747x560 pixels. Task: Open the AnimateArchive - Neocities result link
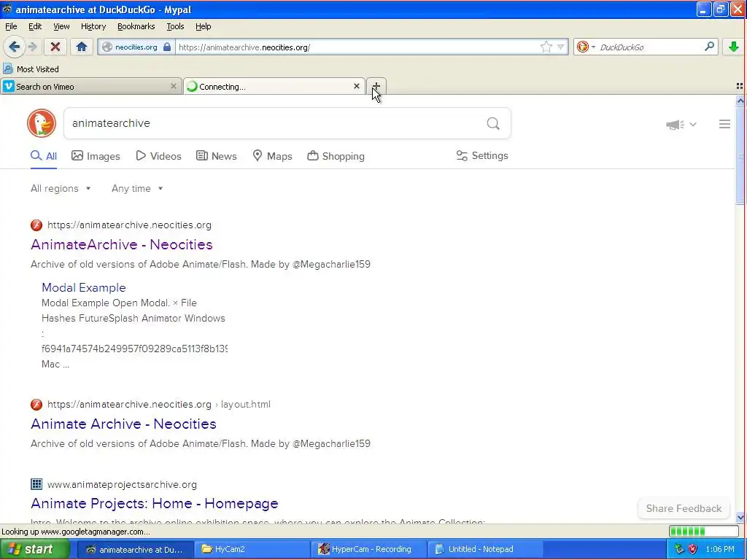click(x=122, y=244)
